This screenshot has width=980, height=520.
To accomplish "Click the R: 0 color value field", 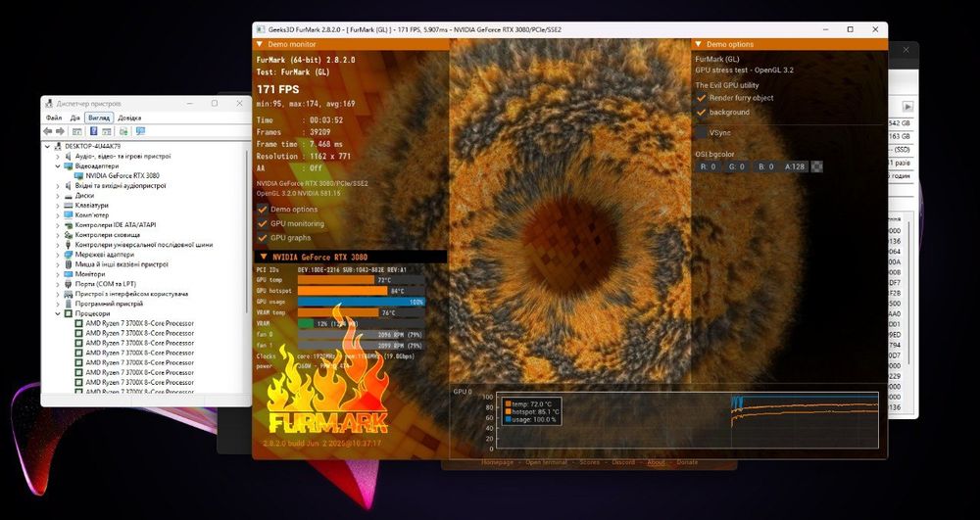I will (x=709, y=166).
